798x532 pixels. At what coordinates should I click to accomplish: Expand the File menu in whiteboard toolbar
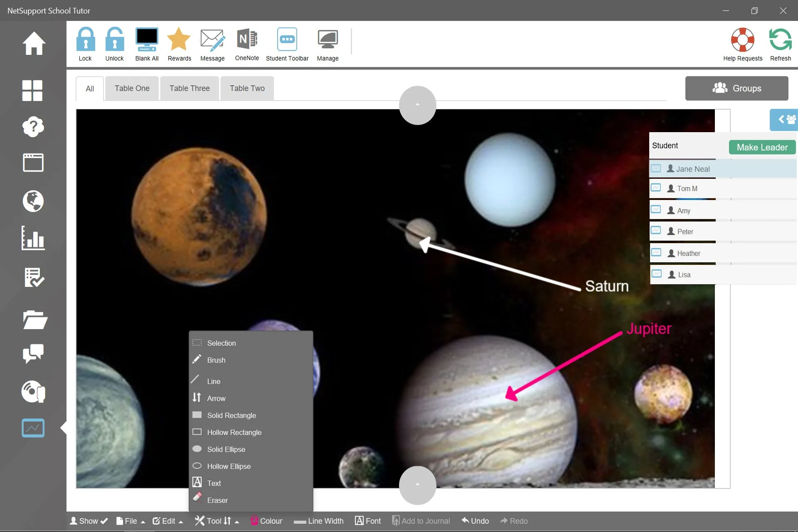pos(130,521)
